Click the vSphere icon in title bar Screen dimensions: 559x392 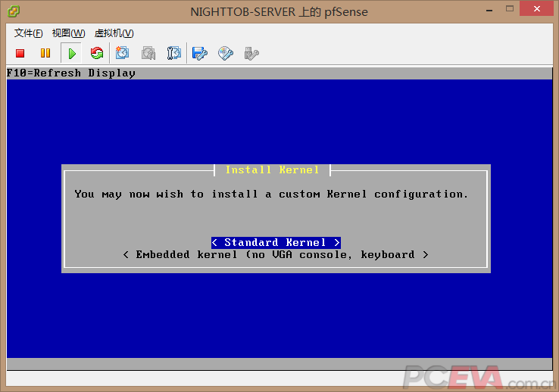coord(14,11)
